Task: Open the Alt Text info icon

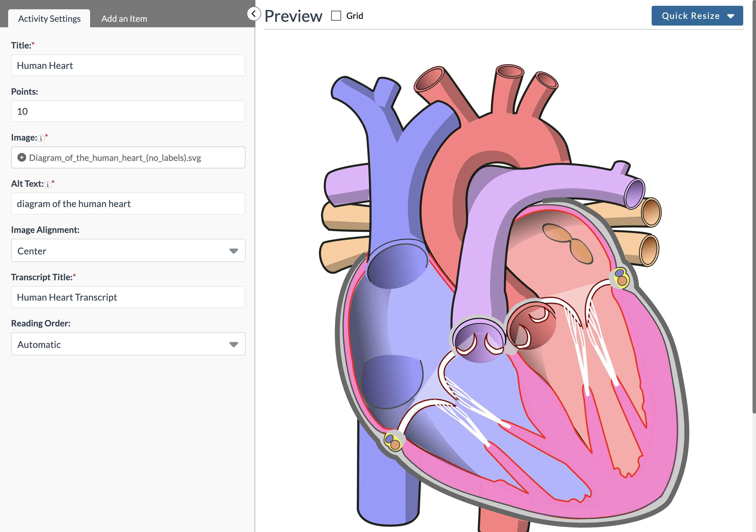Action: tap(48, 185)
